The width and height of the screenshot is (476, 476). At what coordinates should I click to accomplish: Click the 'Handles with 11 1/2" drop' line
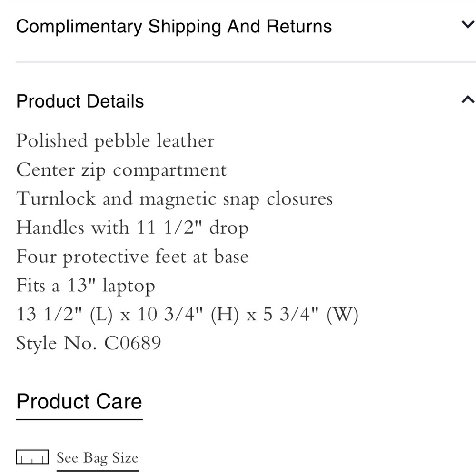tap(132, 228)
